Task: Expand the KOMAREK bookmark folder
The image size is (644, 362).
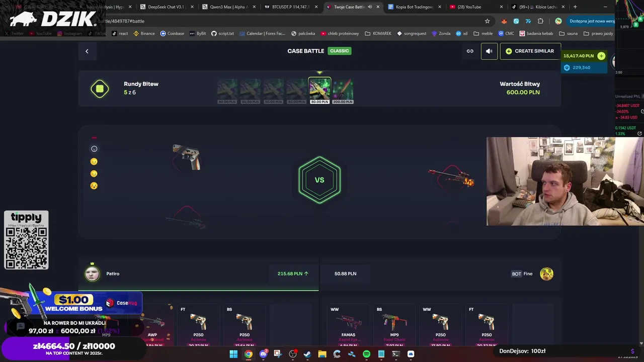Action: point(378,34)
